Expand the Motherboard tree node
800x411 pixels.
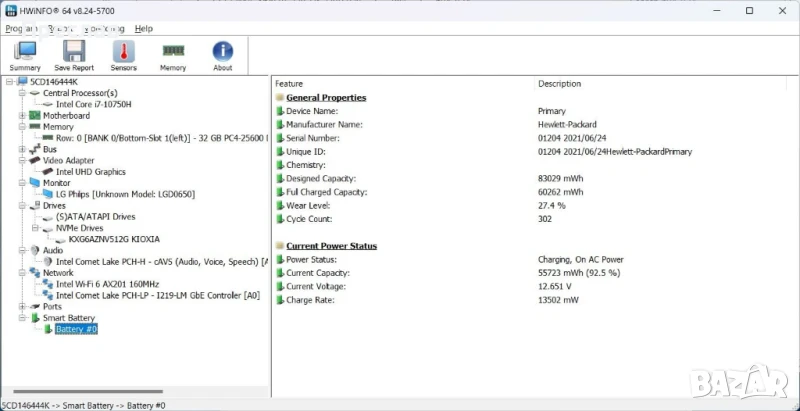tap(22, 116)
